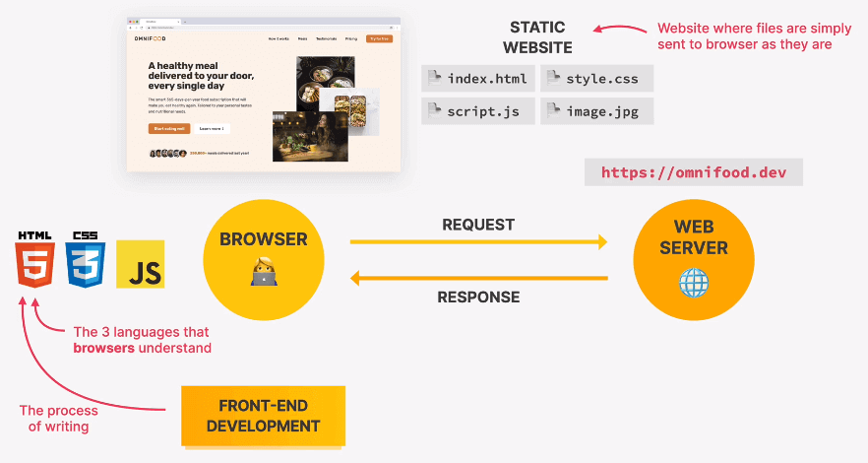Viewport: 868px width, 463px height.
Task: Click the index.html file icon
Action: tap(433, 79)
